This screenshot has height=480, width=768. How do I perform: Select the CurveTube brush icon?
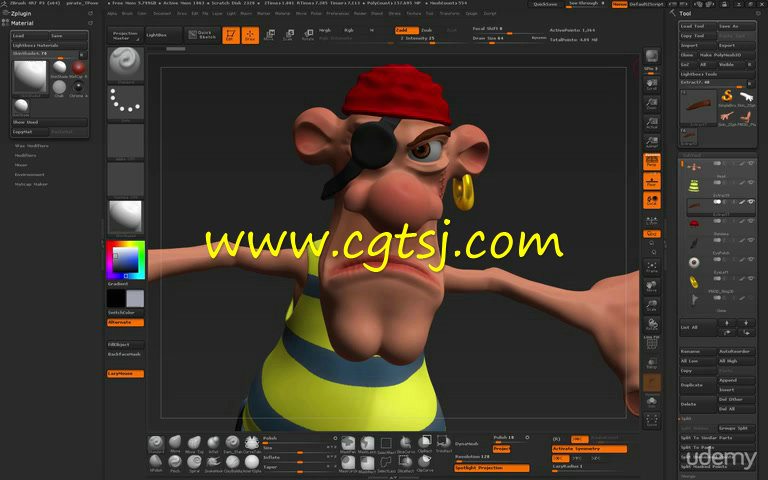click(252, 444)
